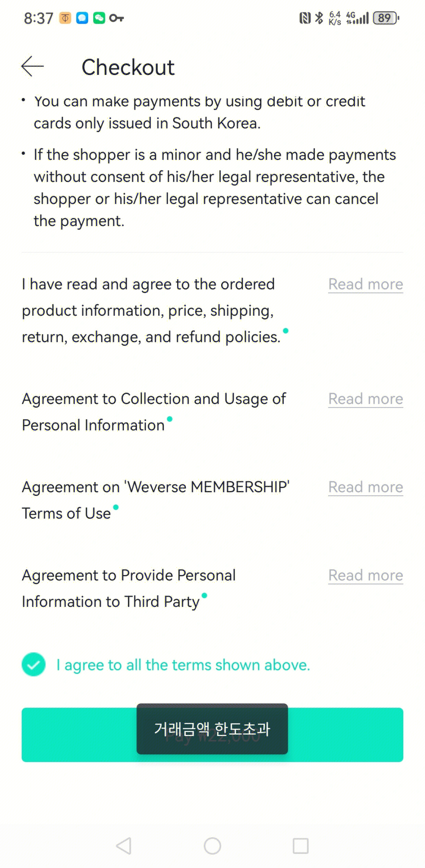This screenshot has width=425, height=868.
Task: Tap the WeChat notification icon in status bar
Action: (x=99, y=18)
